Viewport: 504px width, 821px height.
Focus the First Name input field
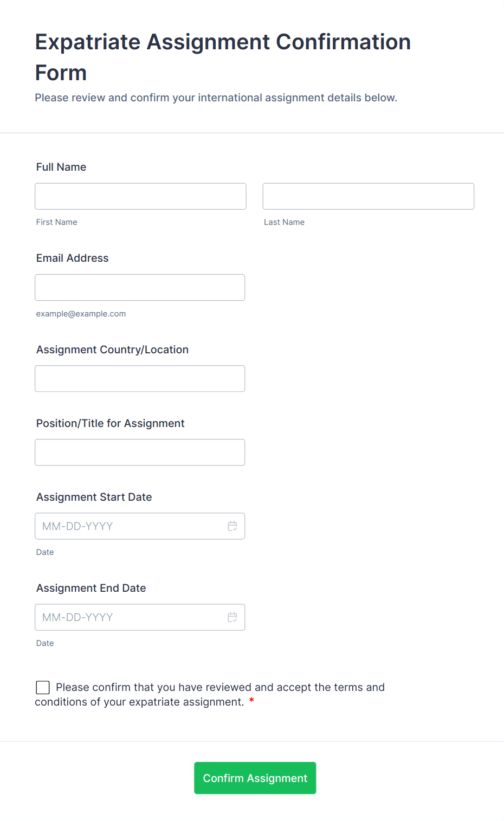140,196
